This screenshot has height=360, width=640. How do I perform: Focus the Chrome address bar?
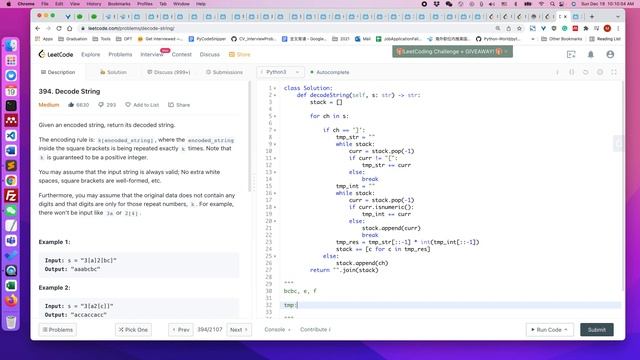click(x=286, y=29)
